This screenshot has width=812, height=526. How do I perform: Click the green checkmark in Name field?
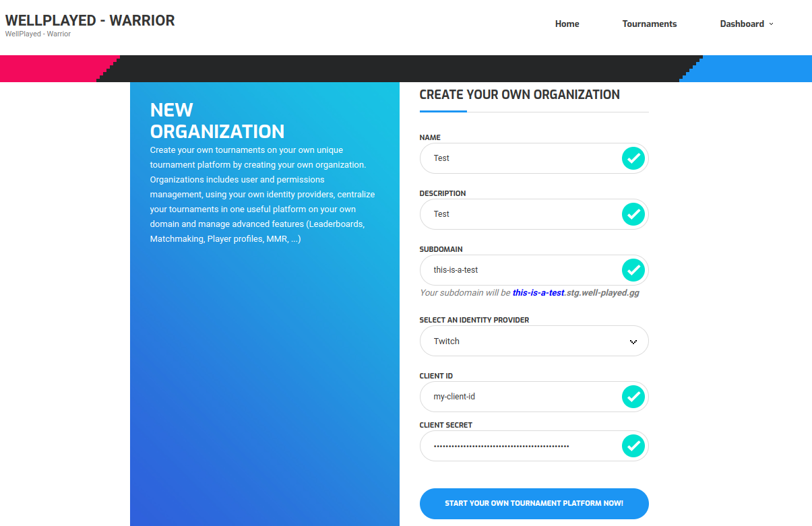(633, 158)
